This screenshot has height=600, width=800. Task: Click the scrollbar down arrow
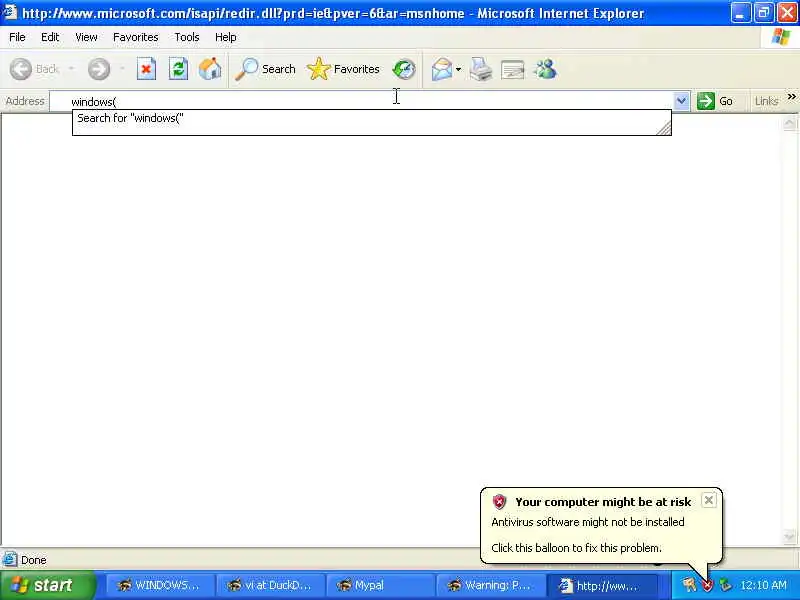click(789, 537)
